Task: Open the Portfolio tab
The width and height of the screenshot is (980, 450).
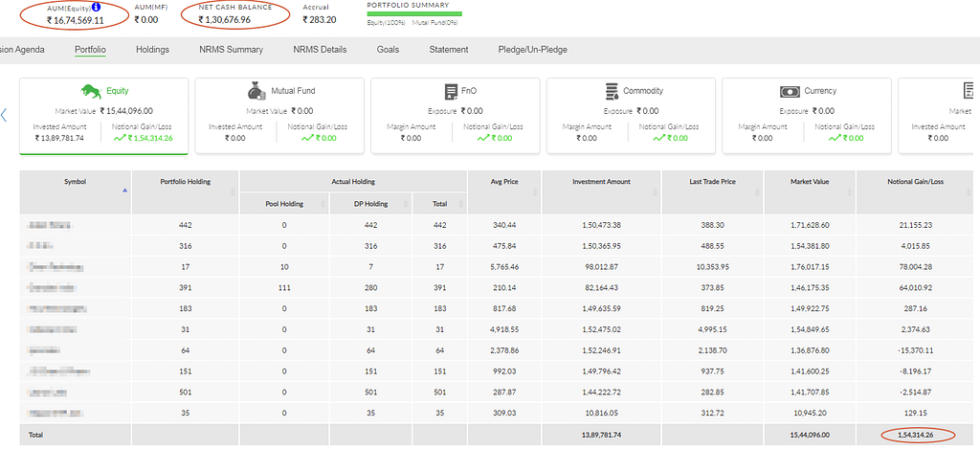Action: click(x=90, y=50)
